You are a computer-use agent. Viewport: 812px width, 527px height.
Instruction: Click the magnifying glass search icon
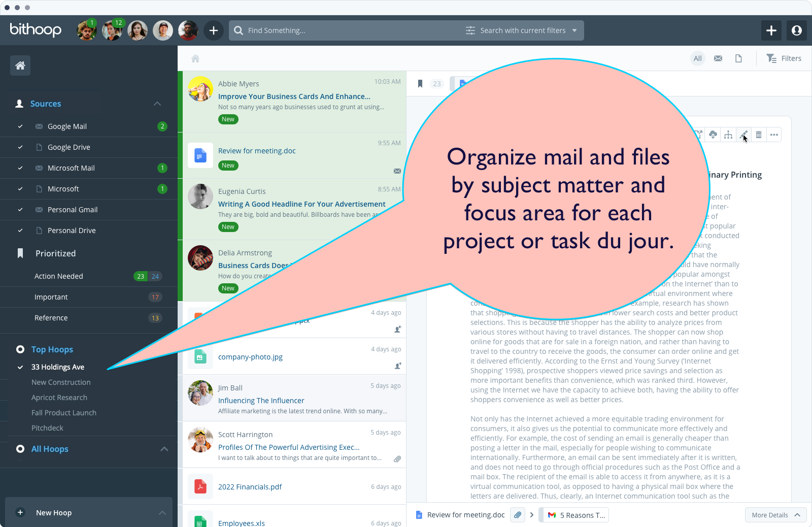[x=239, y=30]
